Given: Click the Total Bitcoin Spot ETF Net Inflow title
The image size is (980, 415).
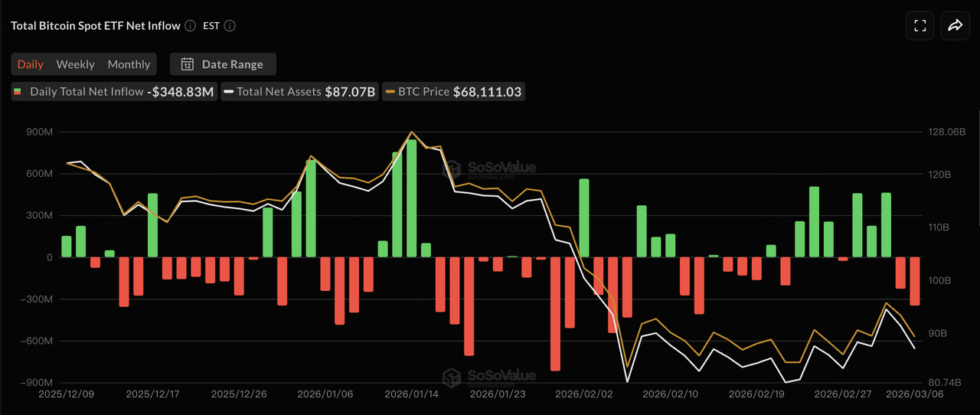Looking at the screenshot, I should 96,25.
